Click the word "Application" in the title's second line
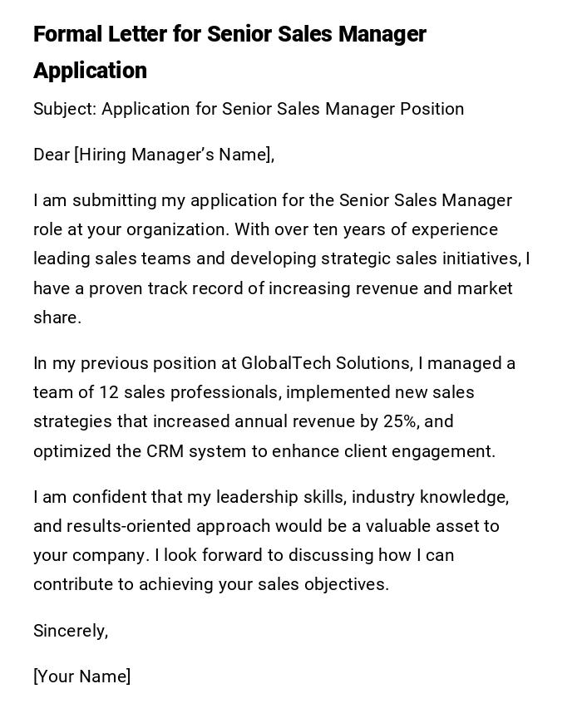The width and height of the screenshot is (582, 728). 90,71
